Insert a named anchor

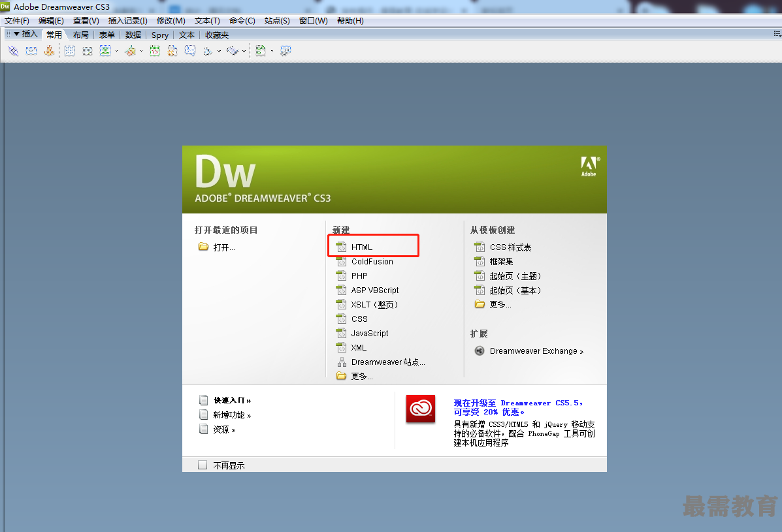click(49, 51)
